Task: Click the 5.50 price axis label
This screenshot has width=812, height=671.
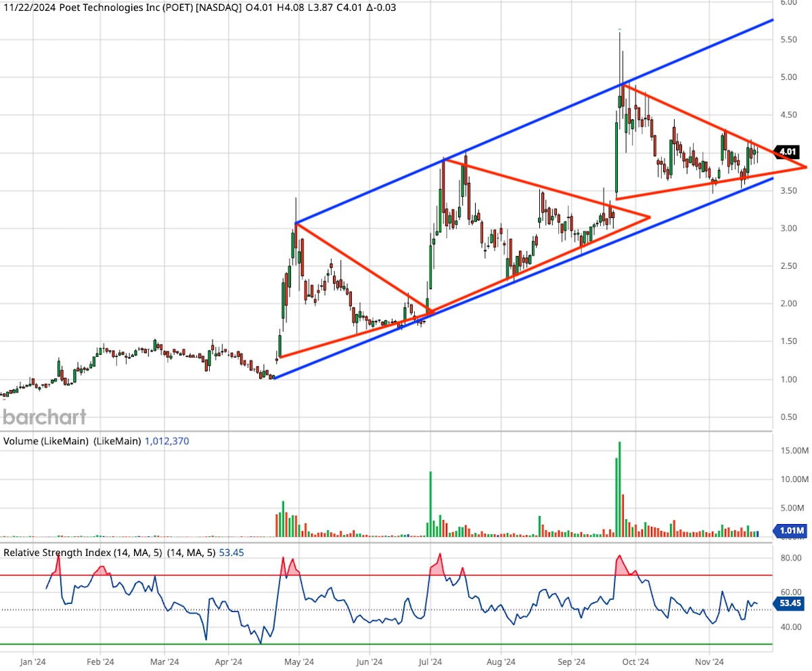Action: [x=790, y=40]
